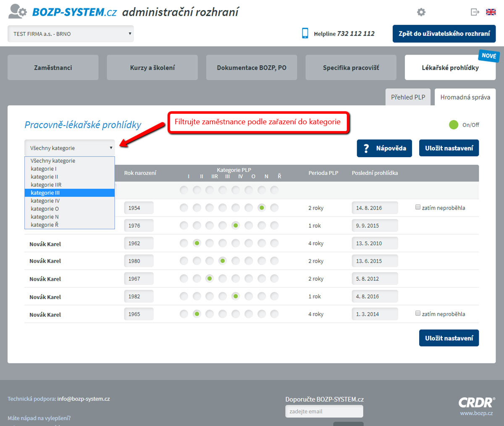Choose 'kategorie N' in the dropdown list
This screenshot has height=426, width=504.
[70, 217]
